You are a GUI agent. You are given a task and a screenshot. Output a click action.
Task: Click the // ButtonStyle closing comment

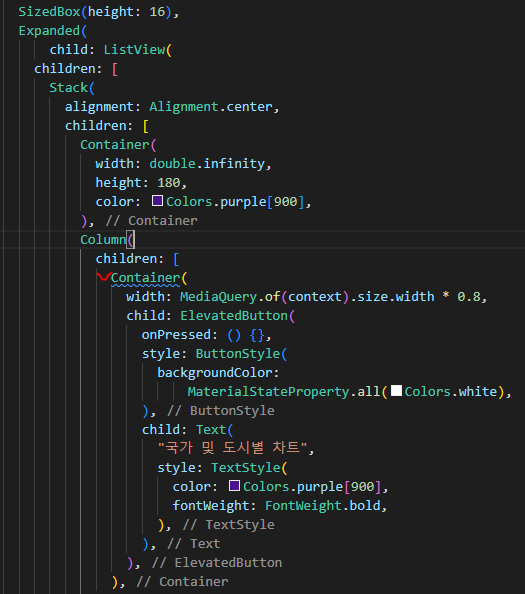[221, 411]
